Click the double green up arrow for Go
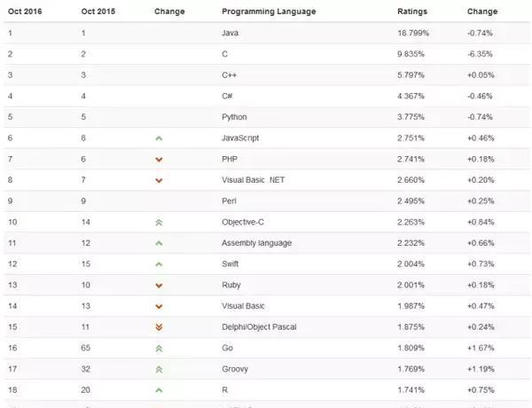The width and height of the screenshot is (532, 408). (159, 348)
